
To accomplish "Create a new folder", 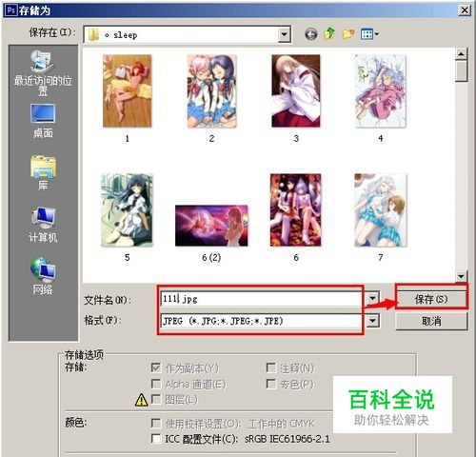I will click(348, 33).
